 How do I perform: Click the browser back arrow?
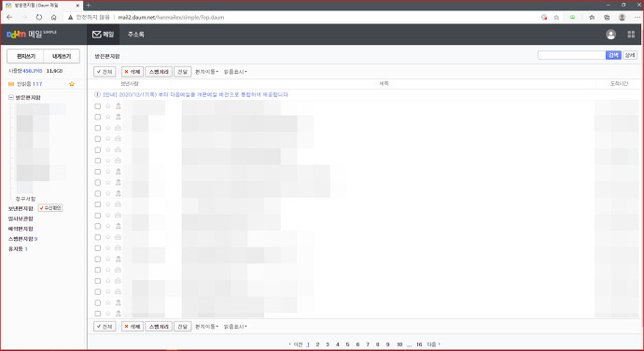coord(9,17)
